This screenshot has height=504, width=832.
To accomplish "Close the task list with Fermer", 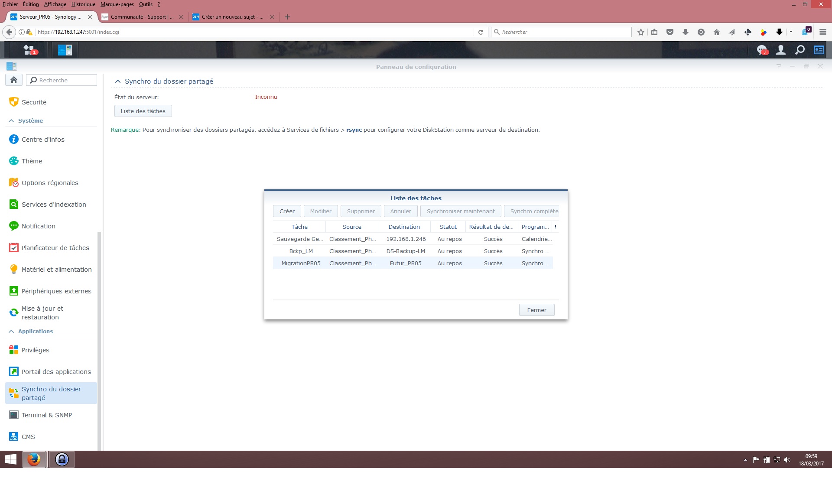I will click(536, 310).
